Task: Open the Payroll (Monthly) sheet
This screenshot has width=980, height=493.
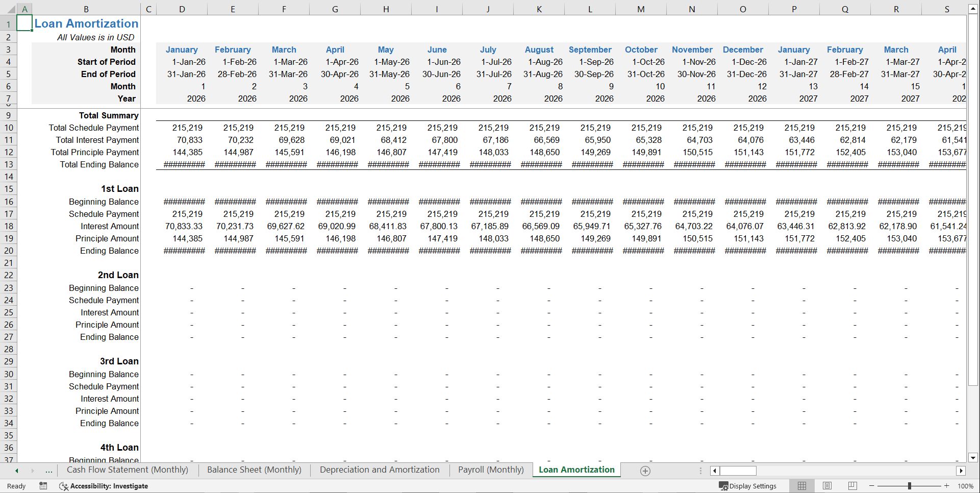Action: [x=490, y=470]
